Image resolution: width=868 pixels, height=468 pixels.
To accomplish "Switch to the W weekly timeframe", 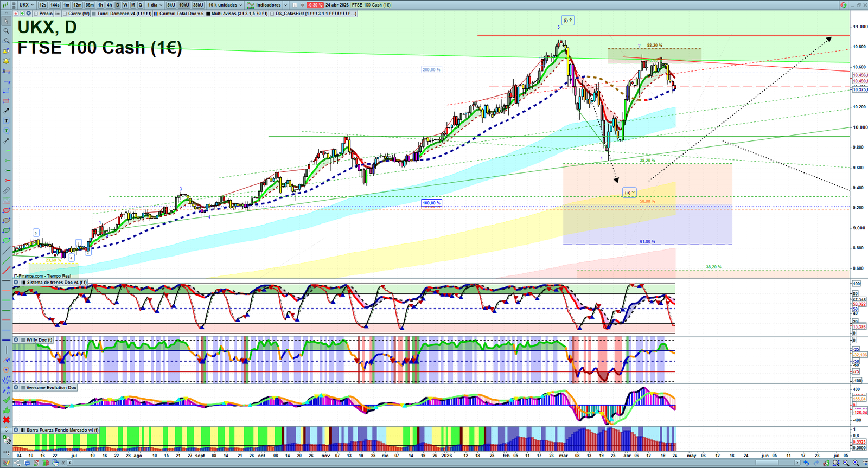I will [x=125, y=5].
